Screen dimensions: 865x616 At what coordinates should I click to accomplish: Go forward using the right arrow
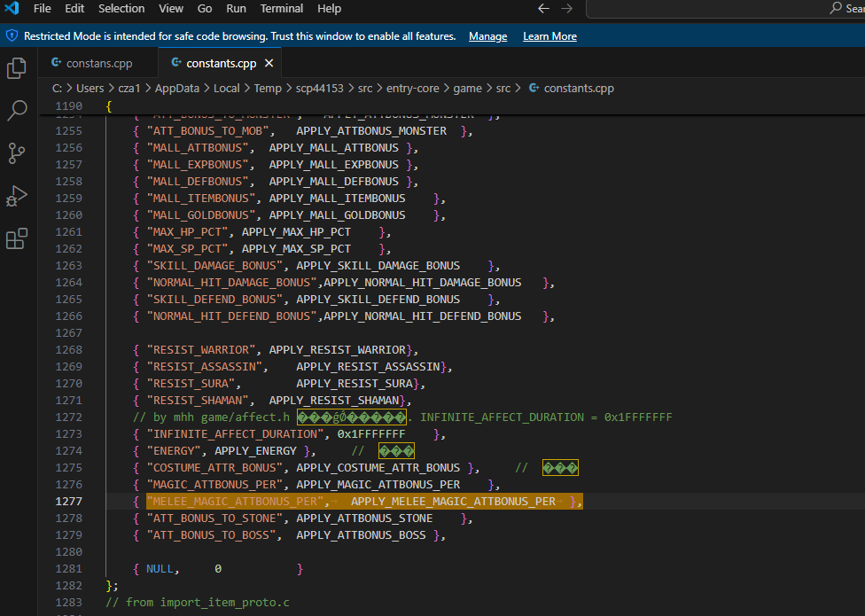coord(567,9)
